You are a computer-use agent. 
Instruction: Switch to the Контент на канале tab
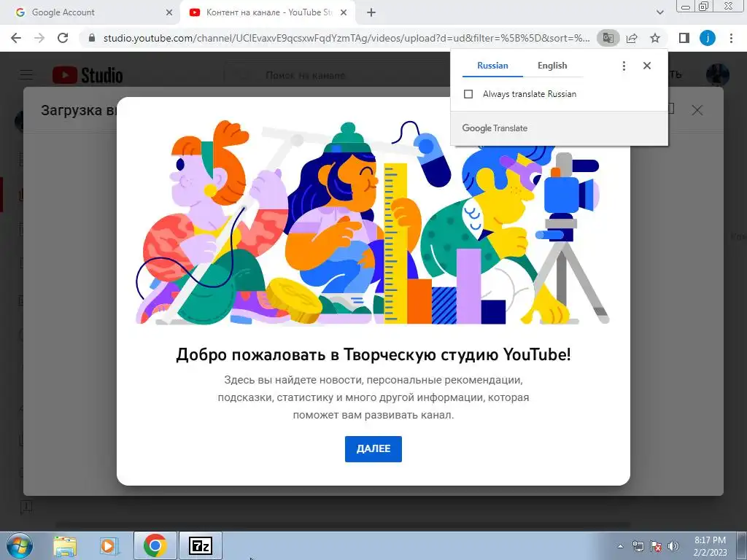click(267, 12)
